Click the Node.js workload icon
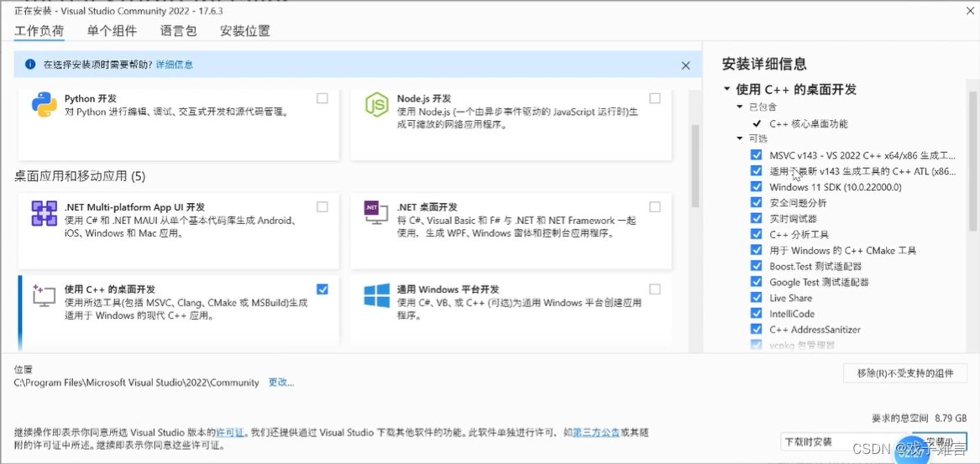 pyautogui.click(x=377, y=105)
